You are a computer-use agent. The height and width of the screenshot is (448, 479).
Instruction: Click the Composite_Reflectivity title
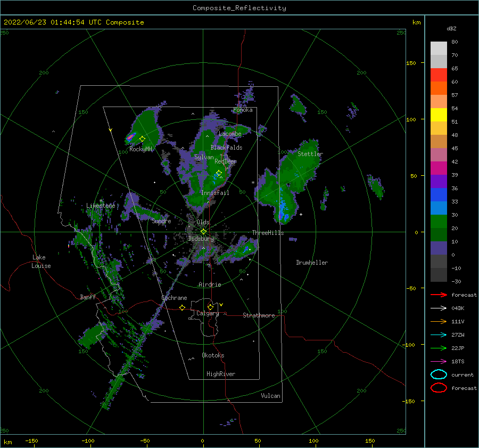point(240,8)
